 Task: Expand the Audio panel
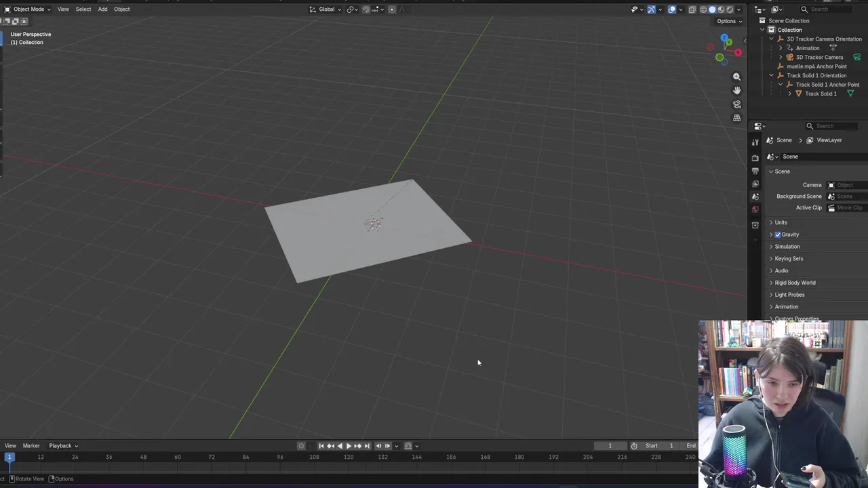(x=781, y=270)
